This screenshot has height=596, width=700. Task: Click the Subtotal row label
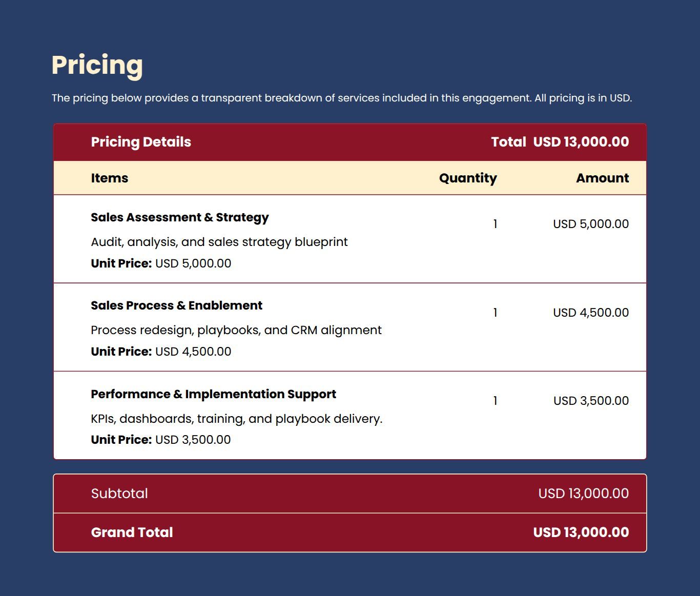click(119, 494)
